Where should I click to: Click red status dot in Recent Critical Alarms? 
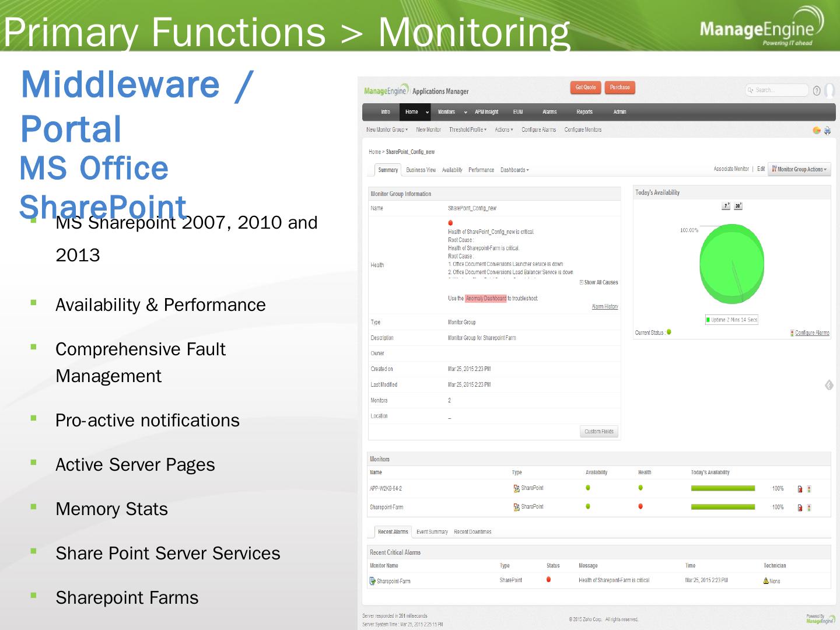pos(548,579)
